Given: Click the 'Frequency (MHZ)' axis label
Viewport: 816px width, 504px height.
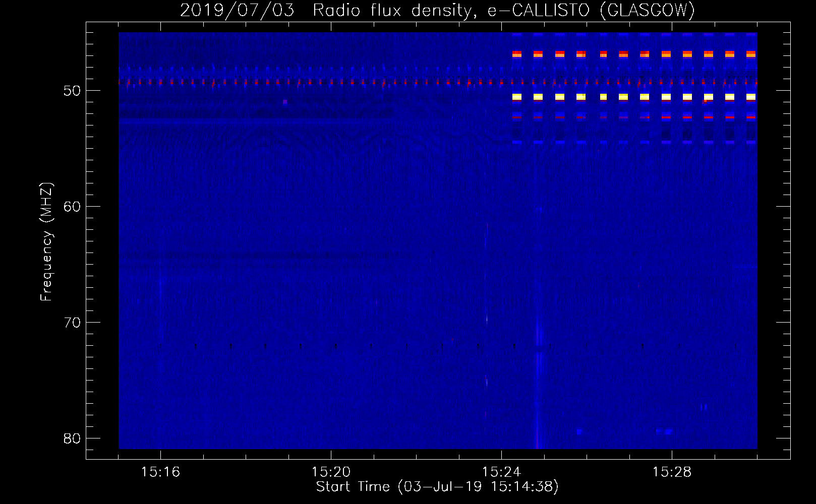Looking at the screenshot, I should tap(46, 242).
